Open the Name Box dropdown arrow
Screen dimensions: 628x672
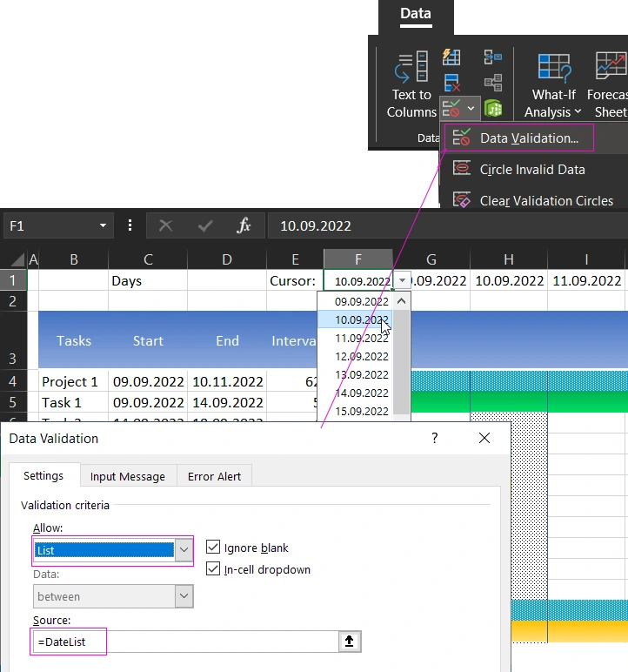coord(103,225)
